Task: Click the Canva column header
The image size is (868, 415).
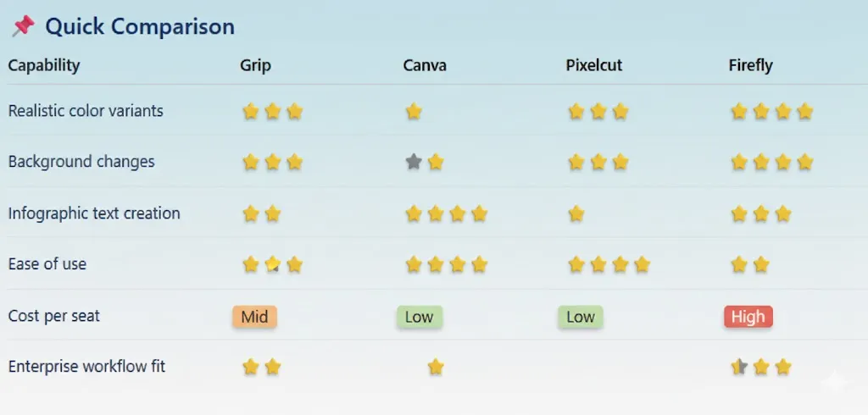Action: 425,65
